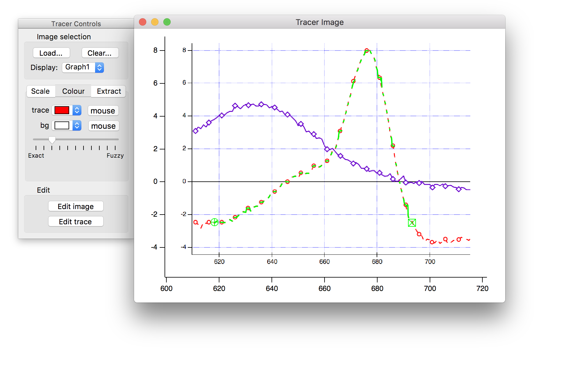Click the red circle marker at the peak
The image size is (568, 392).
(x=367, y=51)
